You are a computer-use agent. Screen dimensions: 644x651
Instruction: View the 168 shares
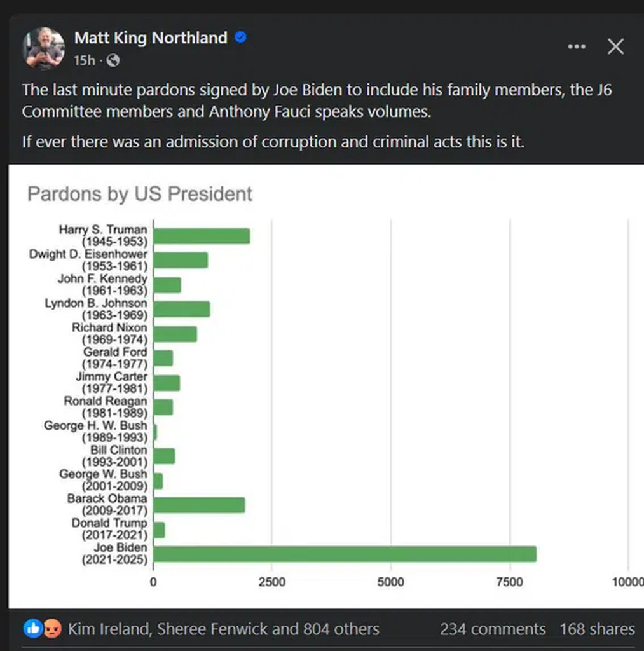(x=597, y=629)
